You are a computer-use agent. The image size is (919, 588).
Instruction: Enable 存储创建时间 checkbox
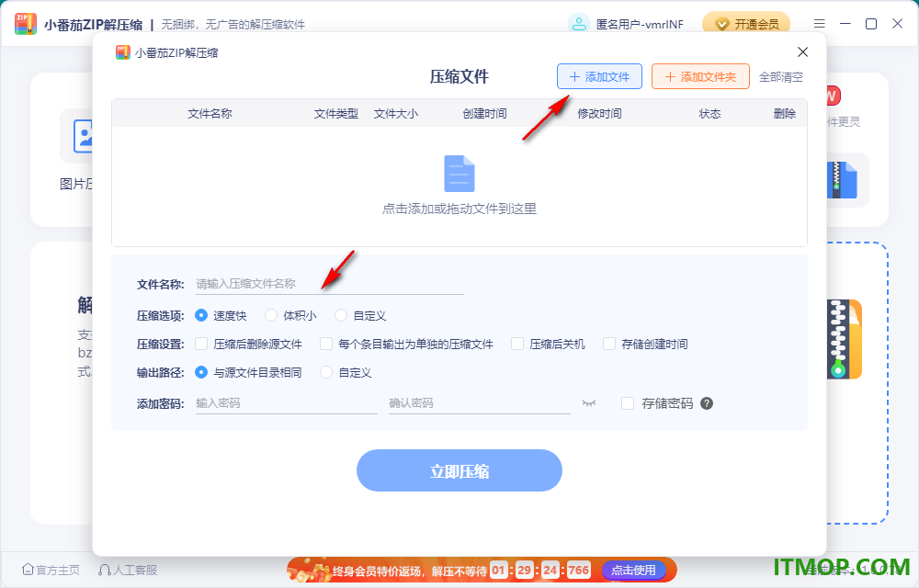point(609,344)
